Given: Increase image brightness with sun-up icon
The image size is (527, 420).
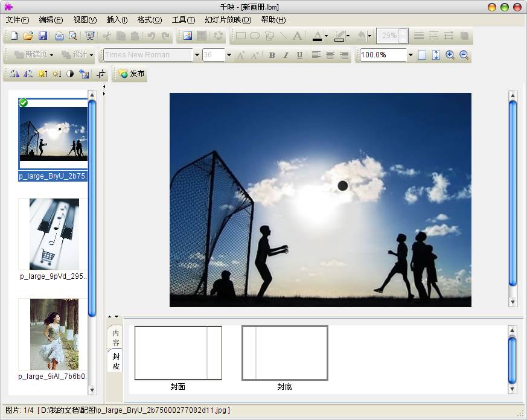Looking at the screenshot, I should point(42,74).
